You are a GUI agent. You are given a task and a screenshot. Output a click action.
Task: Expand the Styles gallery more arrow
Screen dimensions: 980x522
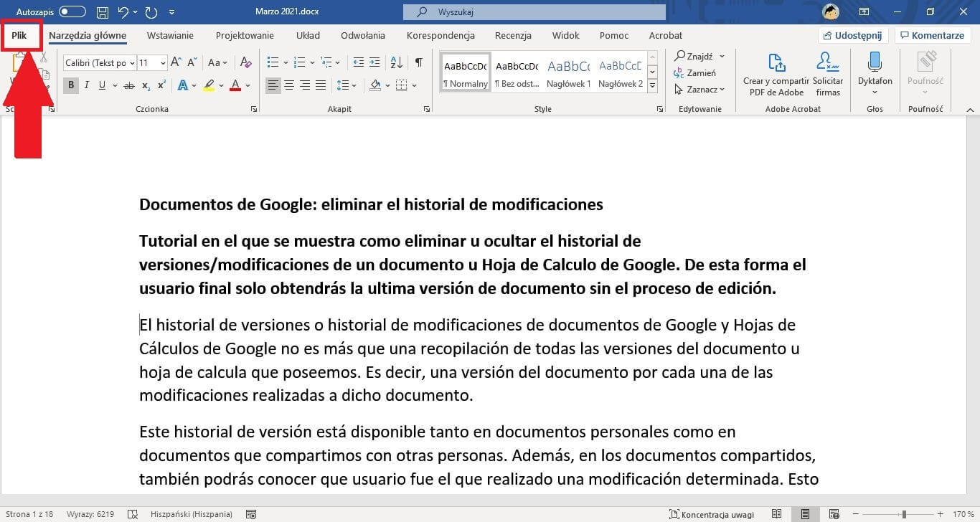pyautogui.click(x=652, y=86)
